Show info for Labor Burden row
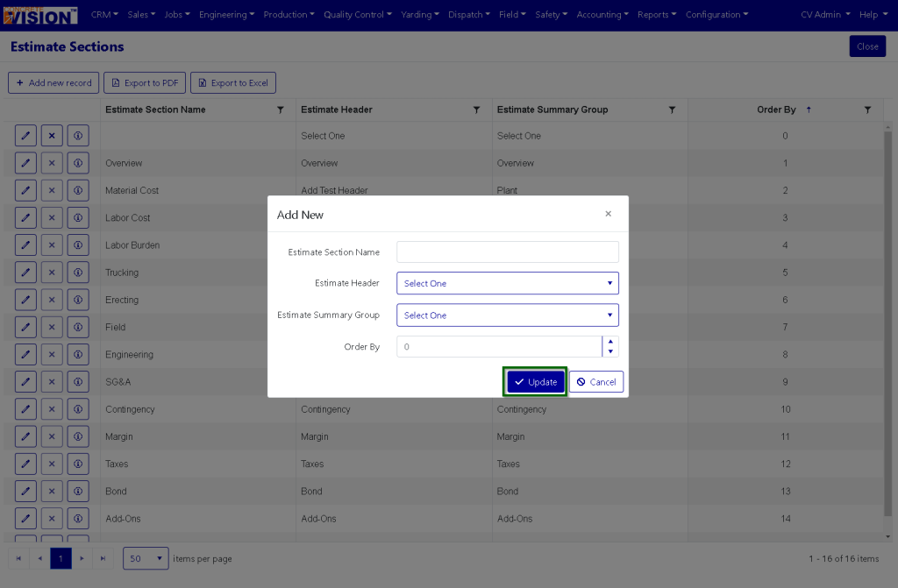 [78, 245]
